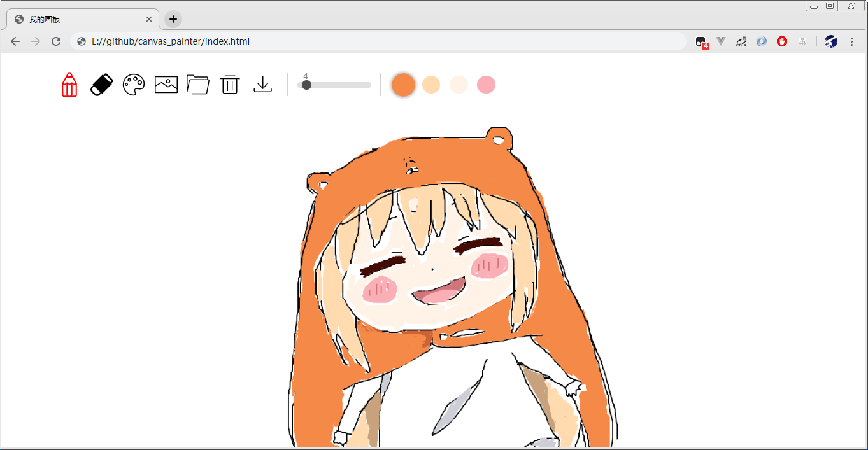Pick the pink color swatch
868x450 pixels.
pos(486,84)
